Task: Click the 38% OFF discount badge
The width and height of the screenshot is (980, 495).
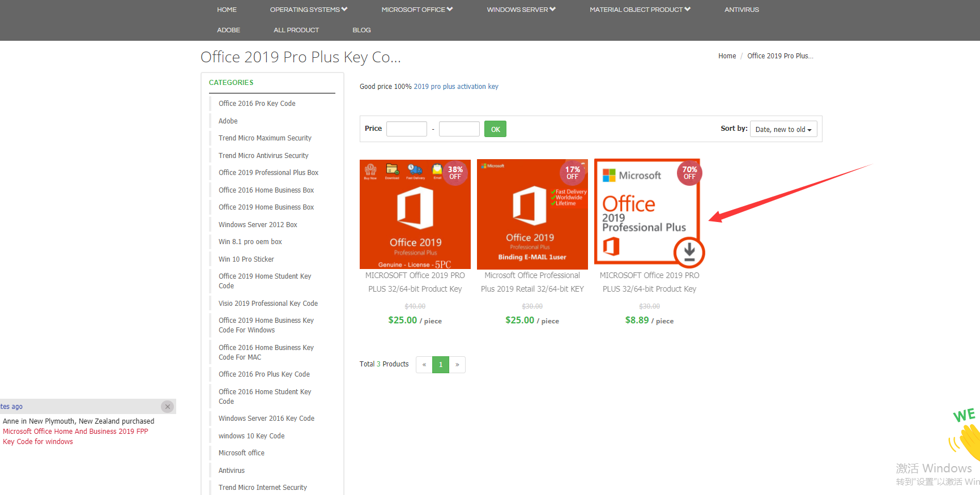Action: tap(455, 173)
